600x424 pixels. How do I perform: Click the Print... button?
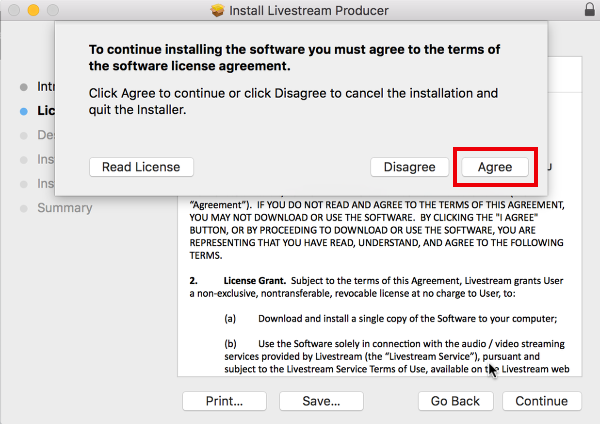(x=224, y=401)
